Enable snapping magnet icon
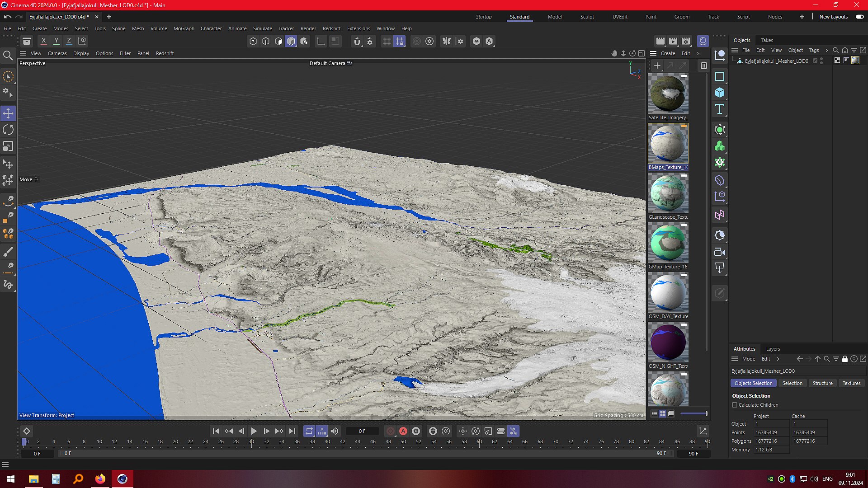The width and height of the screenshot is (868, 488). [x=357, y=41]
